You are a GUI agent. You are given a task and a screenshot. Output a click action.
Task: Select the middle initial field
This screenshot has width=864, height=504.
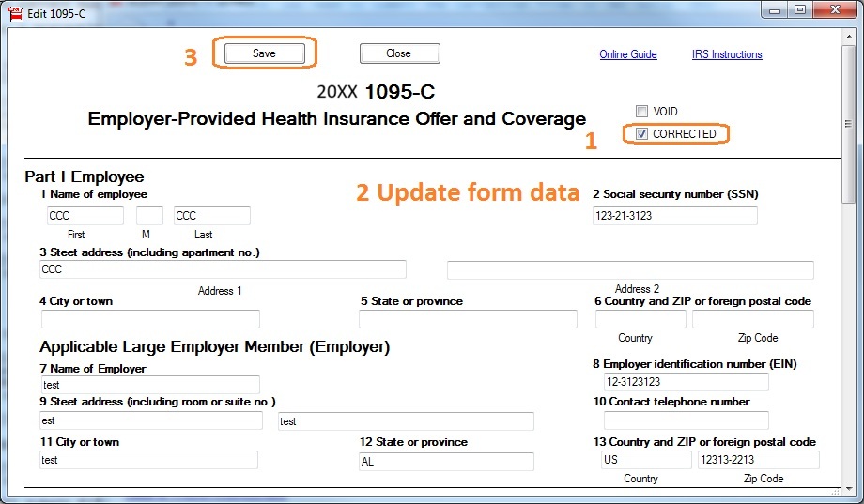149,216
